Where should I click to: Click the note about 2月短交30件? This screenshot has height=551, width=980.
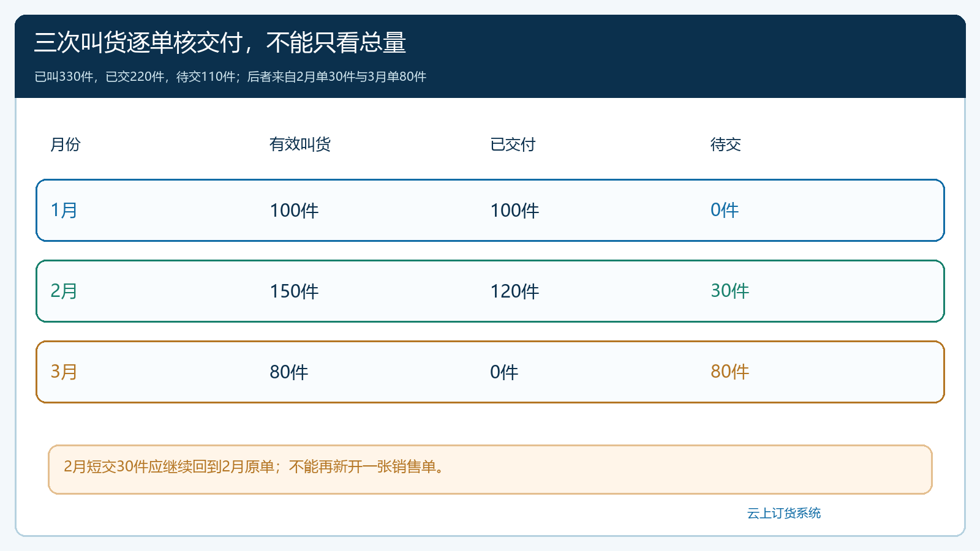coord(490,470)
